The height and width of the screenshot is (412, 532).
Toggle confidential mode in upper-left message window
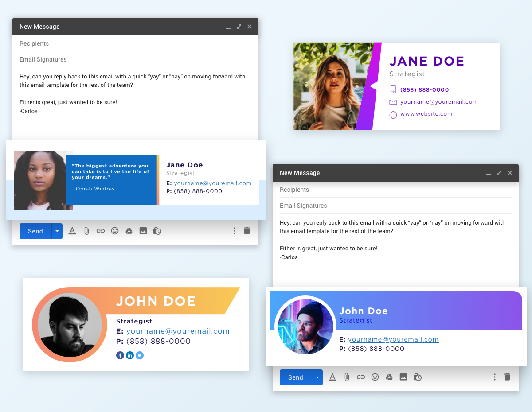pyautogui.click(x=157, y=231)
